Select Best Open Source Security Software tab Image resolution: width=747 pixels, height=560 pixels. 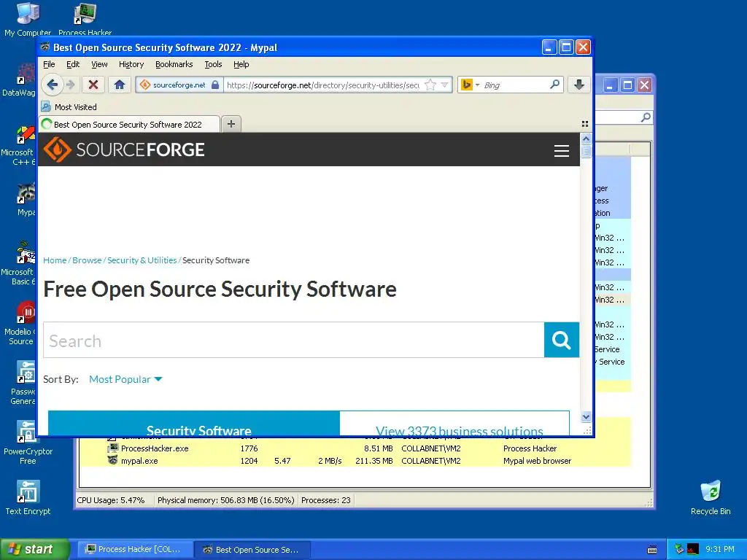[129, 124]
